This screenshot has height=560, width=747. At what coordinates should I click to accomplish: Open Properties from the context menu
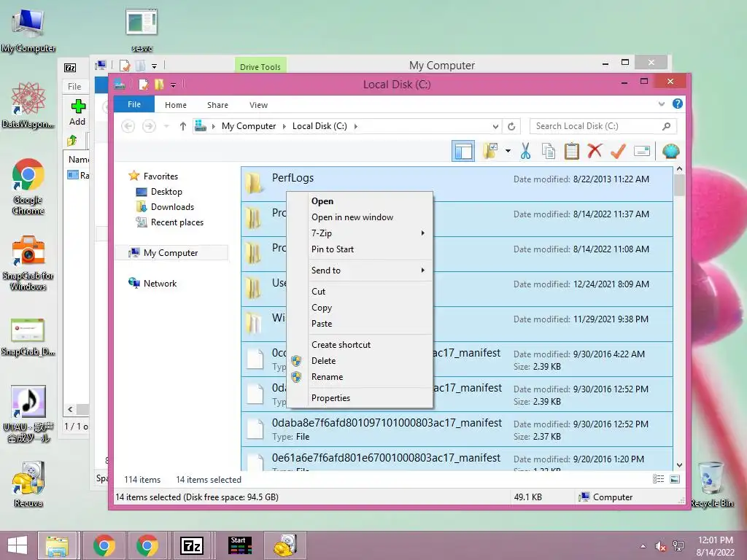(360, 398)
